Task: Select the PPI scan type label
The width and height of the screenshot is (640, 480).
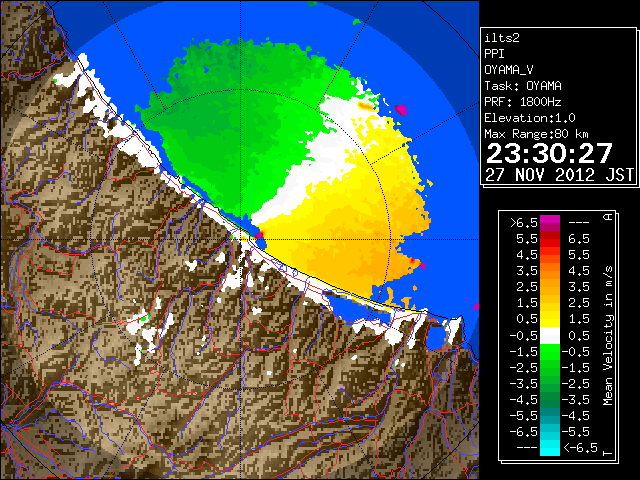Action: pos(494,54)
